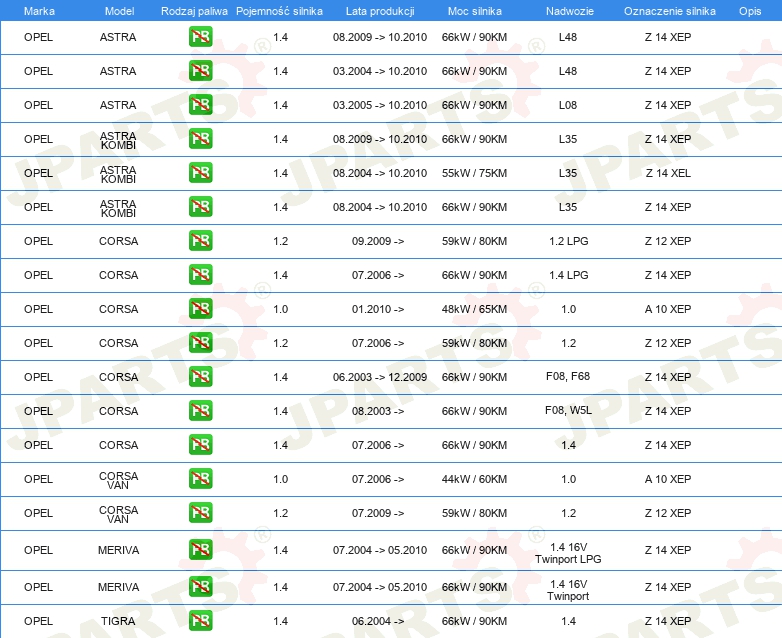Viewport: 782px width, 638px height.
Task: Click the Pojemność silnika column header
Action: click(279, 11)
